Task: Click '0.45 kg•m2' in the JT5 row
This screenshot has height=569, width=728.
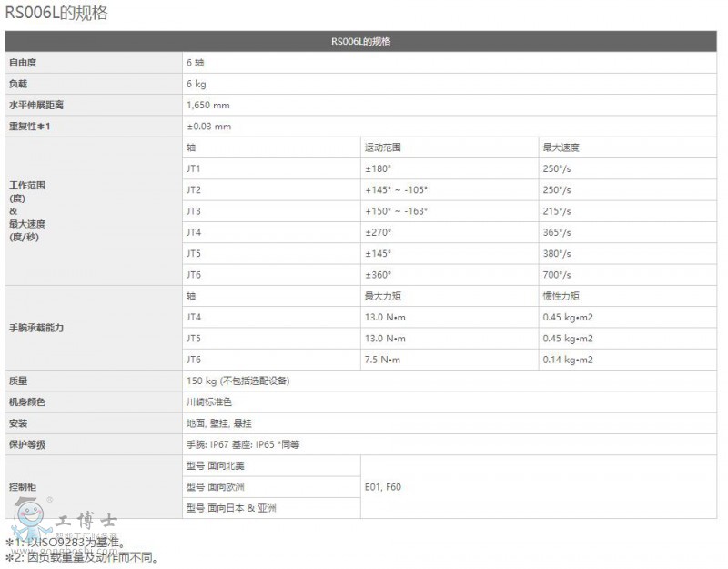Action: click(568, 339)
